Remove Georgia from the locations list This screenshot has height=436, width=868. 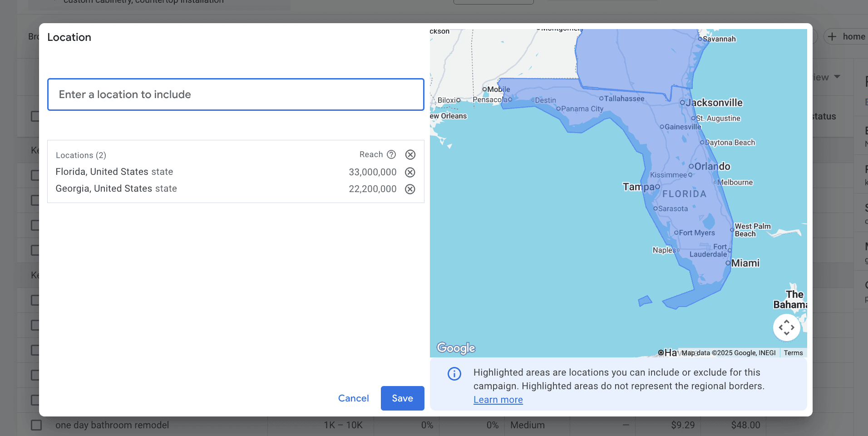[410, 189]
